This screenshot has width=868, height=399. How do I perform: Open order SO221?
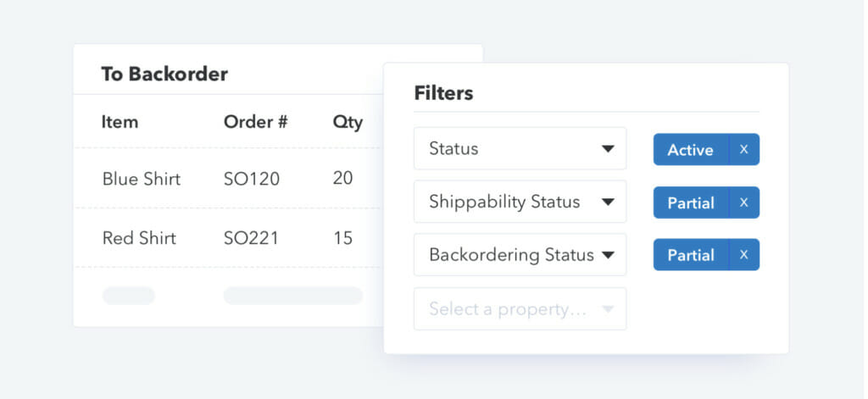pyautogui.click(x=251, y=238)
